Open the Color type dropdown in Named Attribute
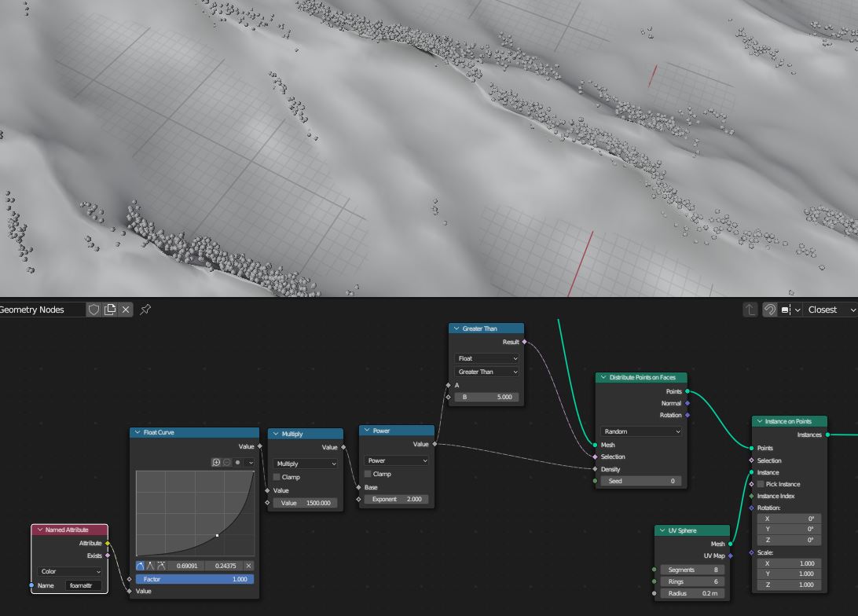This screenshot has width=858, height=616. click(x=70, y=571)
